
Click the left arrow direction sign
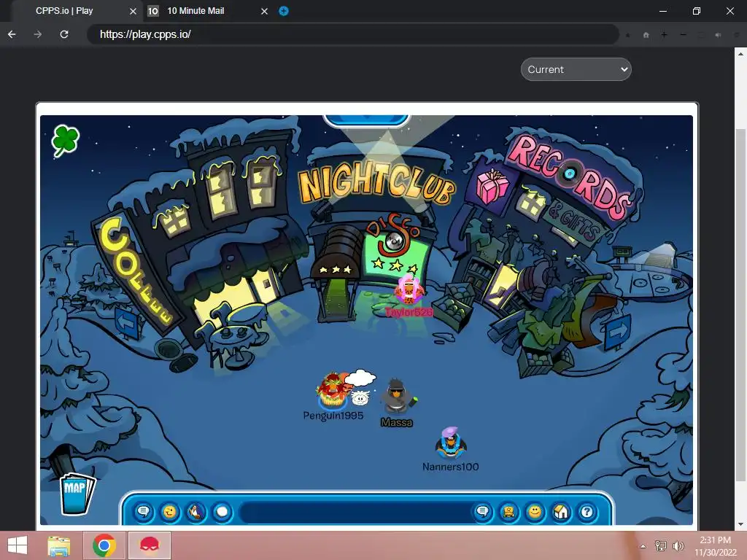point(126,322)
